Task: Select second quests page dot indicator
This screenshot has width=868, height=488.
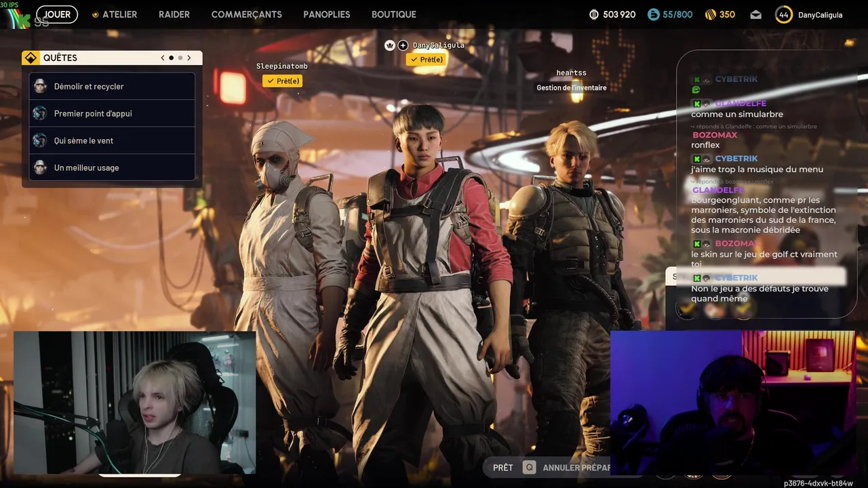Action: (180, 58)
